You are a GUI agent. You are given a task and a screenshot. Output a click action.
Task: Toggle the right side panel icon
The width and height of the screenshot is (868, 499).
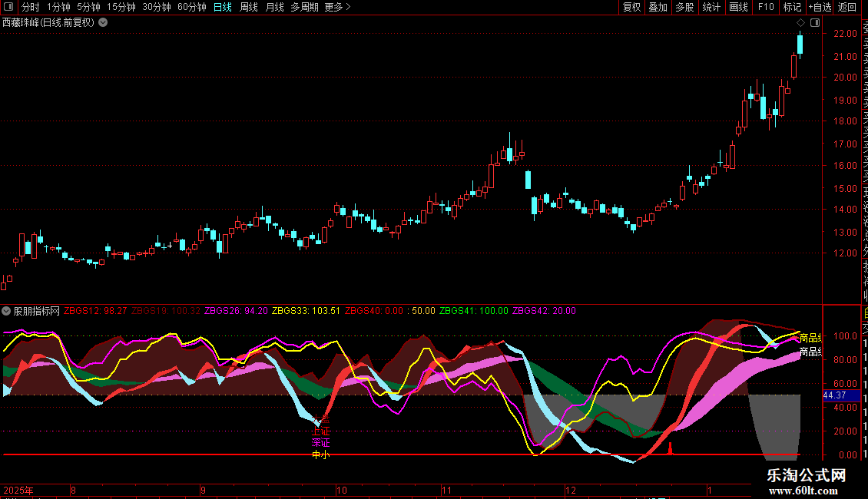[815, 23]
